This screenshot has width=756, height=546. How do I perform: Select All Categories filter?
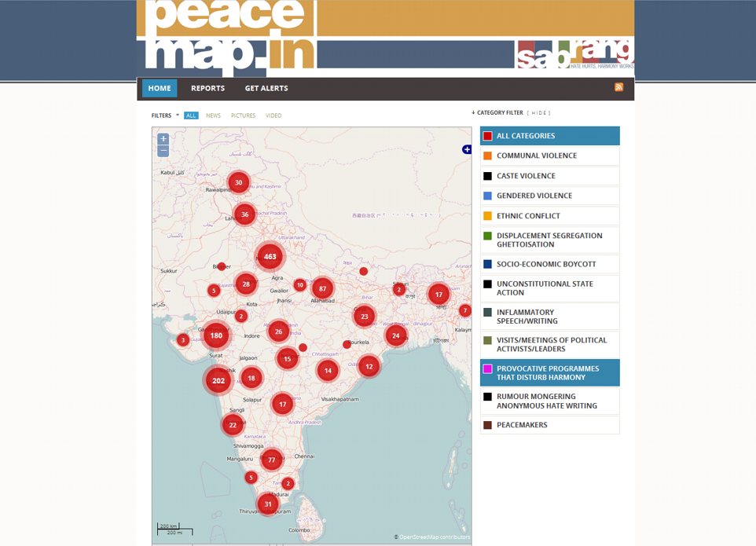[549, 136]
